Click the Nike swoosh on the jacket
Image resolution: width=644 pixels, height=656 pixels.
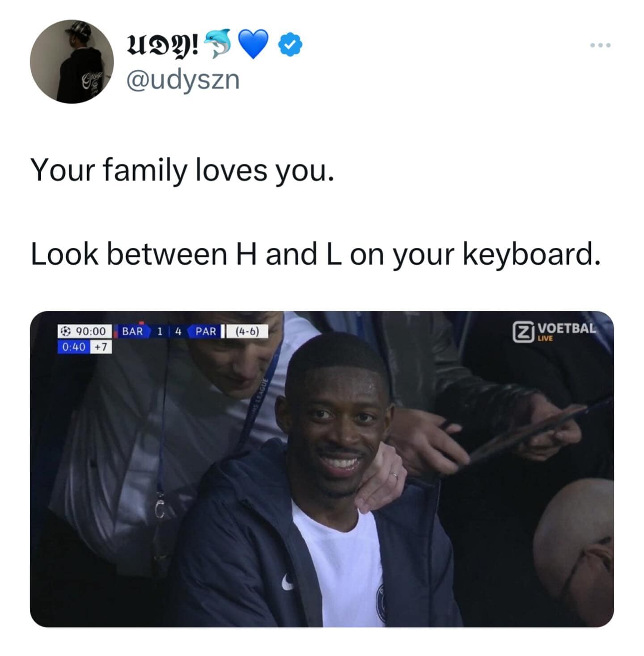[288, 582]
